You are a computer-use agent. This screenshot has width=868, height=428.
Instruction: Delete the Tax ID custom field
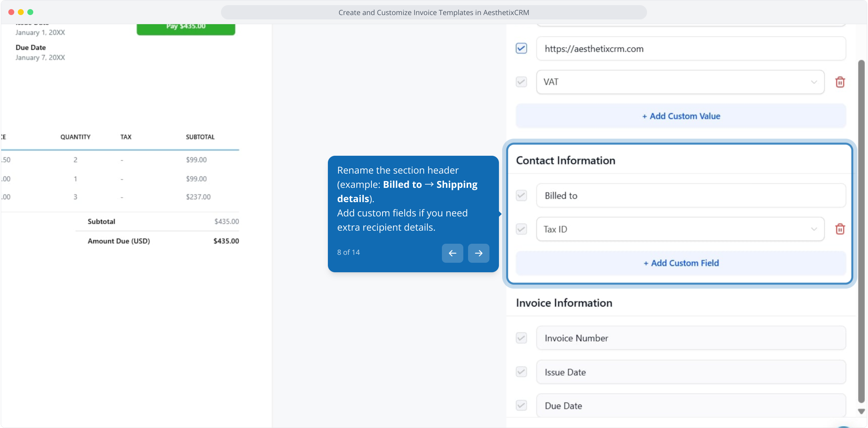pyautogui.click(x=840, y=229)
